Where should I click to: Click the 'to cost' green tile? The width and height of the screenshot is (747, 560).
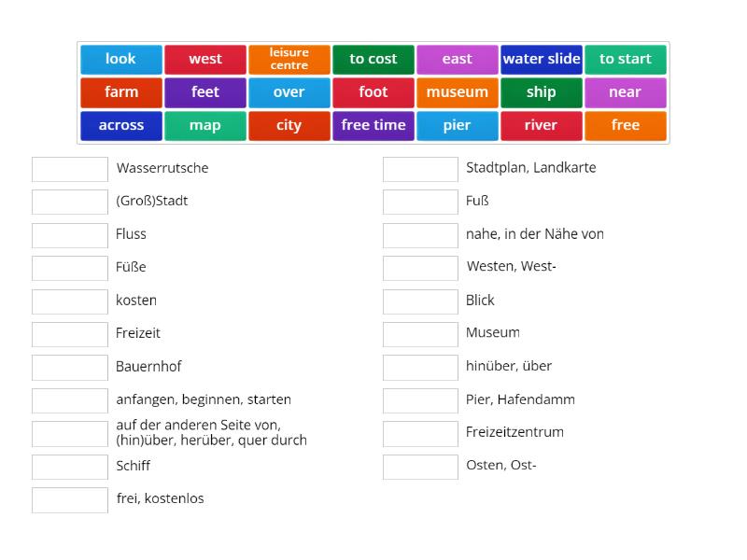[x=373, y=60]
